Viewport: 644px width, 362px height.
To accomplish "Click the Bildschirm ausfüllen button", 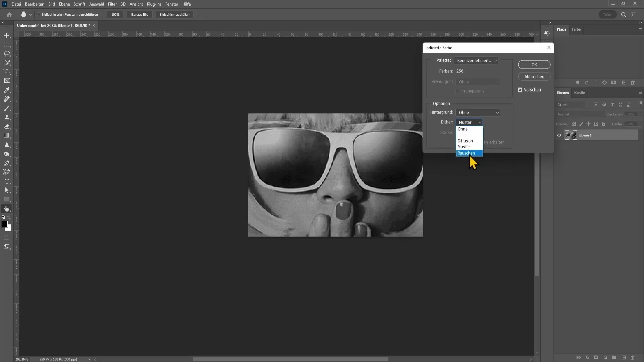I will (x=174, y=15).
